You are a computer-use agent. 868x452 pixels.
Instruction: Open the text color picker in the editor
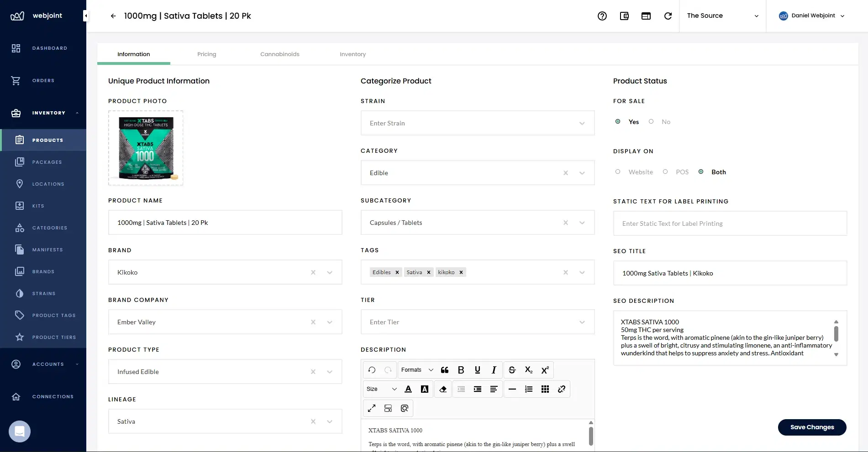[408, 389]
